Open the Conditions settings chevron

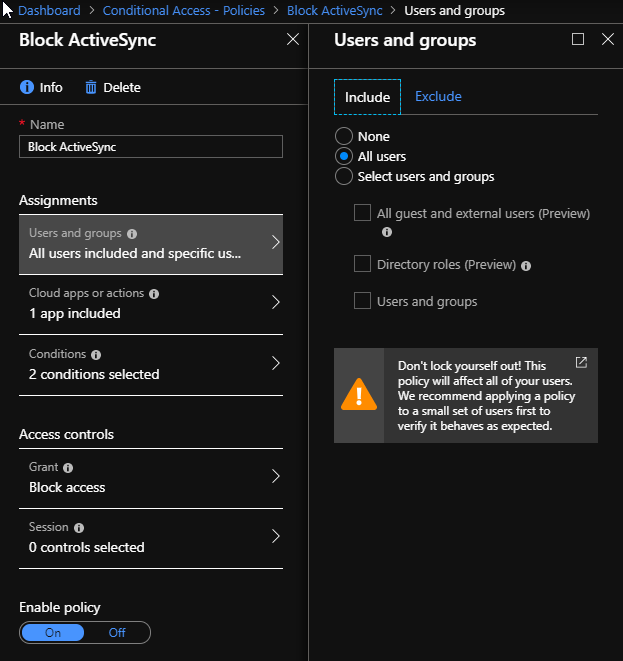pyautogui.click(x=276, y=363)
